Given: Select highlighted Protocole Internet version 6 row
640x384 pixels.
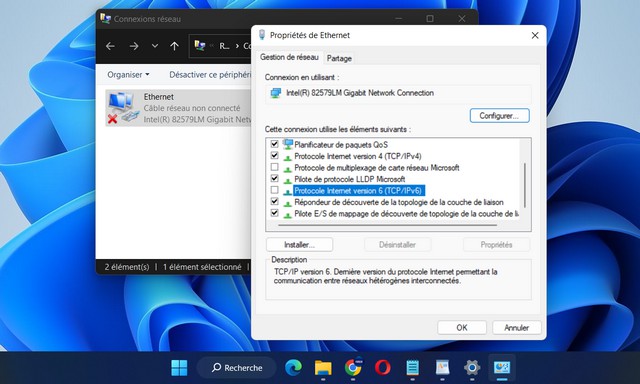Looking at the screenshot, I should click(359, 191).
